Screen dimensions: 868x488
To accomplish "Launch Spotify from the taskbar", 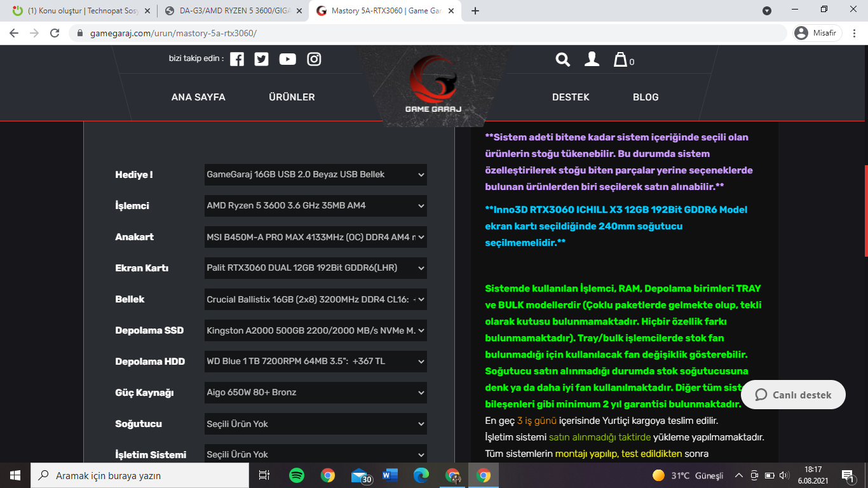I will point(296,475).
